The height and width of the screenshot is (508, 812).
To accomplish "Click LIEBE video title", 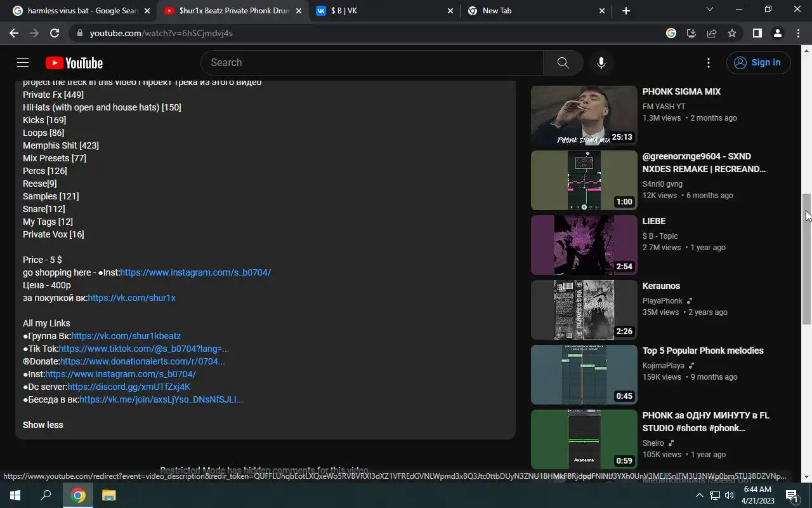I will pos(654,221).
